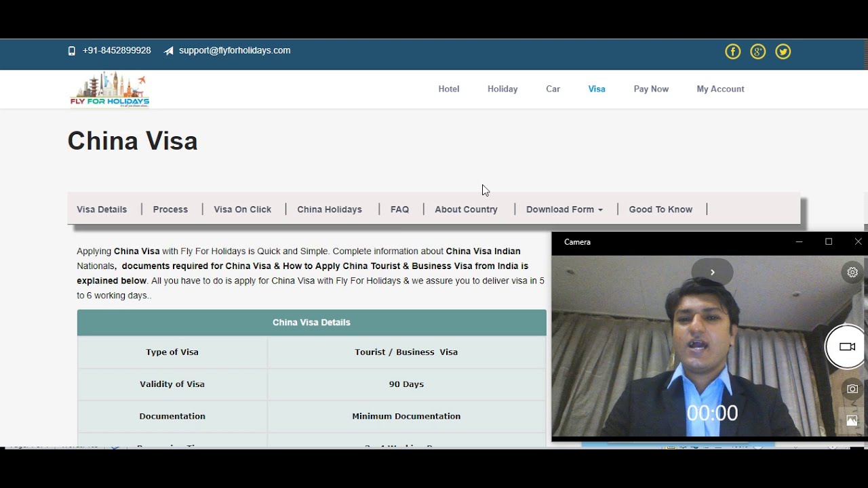Minimize the Camera window
This screenshot has height=488, width=868.
(x=799, y=242)
